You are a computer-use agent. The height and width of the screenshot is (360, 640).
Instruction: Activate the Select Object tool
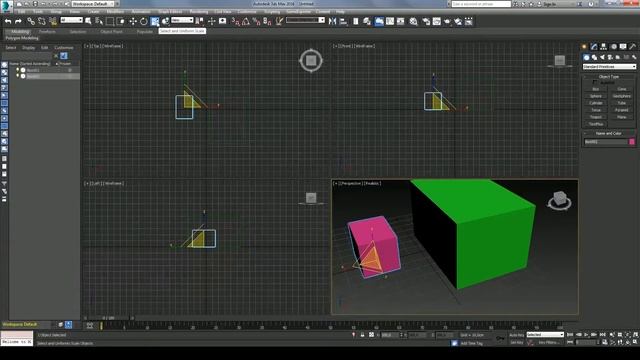(x=88, y=21)
